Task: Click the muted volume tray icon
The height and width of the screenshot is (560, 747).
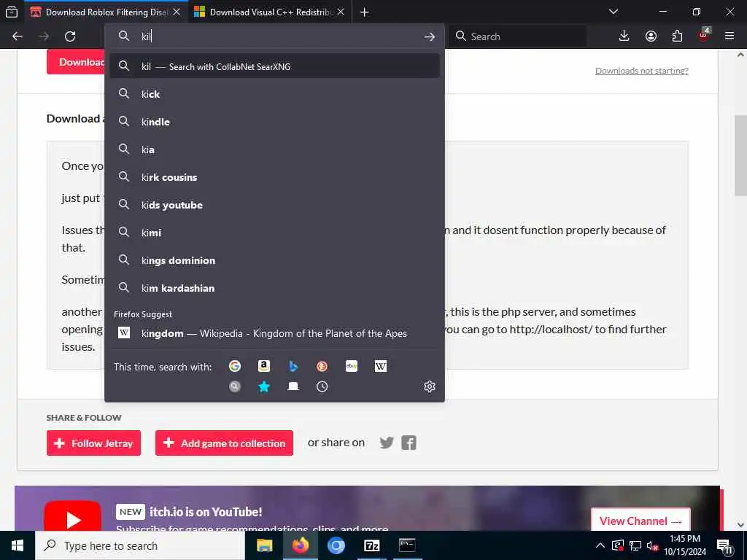Action: coord(653,545)
